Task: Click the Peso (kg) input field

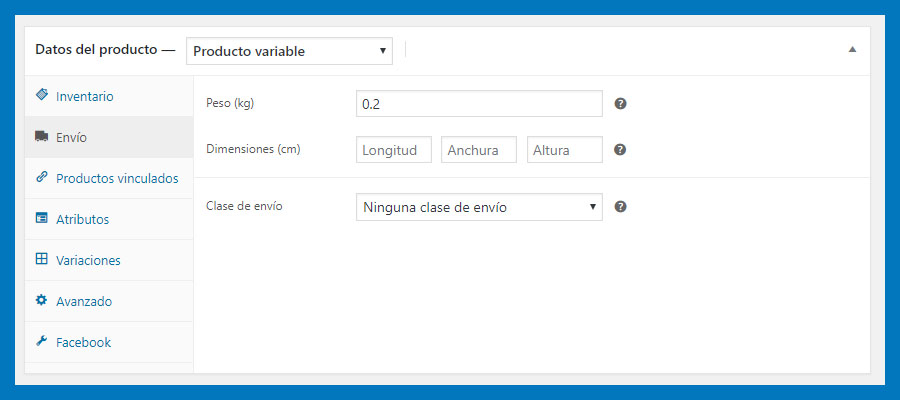Action: coord(479,104)
